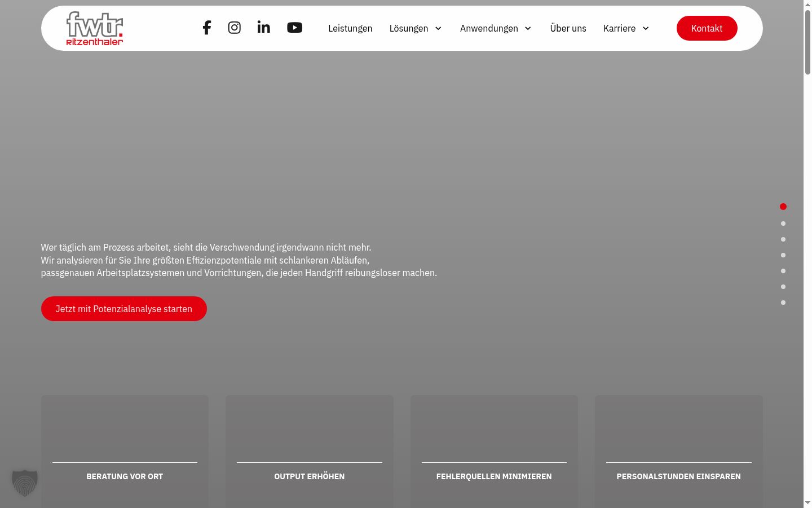Screen dimensions: 812x508
Task: Click the line starting "passgenauen Arbeitsplatzsystemen"
Action: pyautogui.click(x=239, y=273)
